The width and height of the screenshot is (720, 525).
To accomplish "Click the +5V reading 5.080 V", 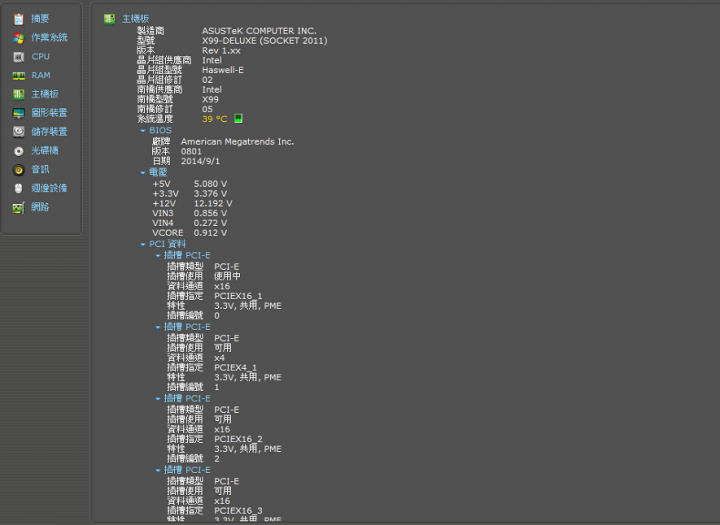I will pyautogui.click(x=210, y=184).
